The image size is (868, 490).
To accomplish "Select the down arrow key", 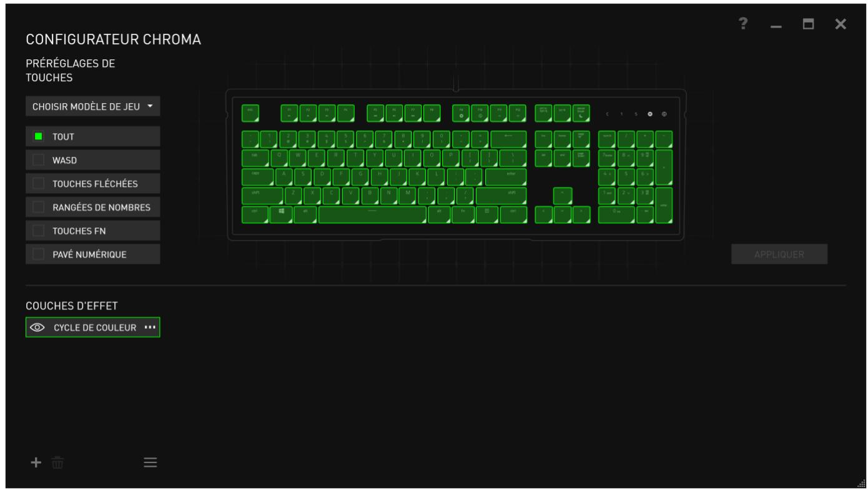I will (563, 215).
